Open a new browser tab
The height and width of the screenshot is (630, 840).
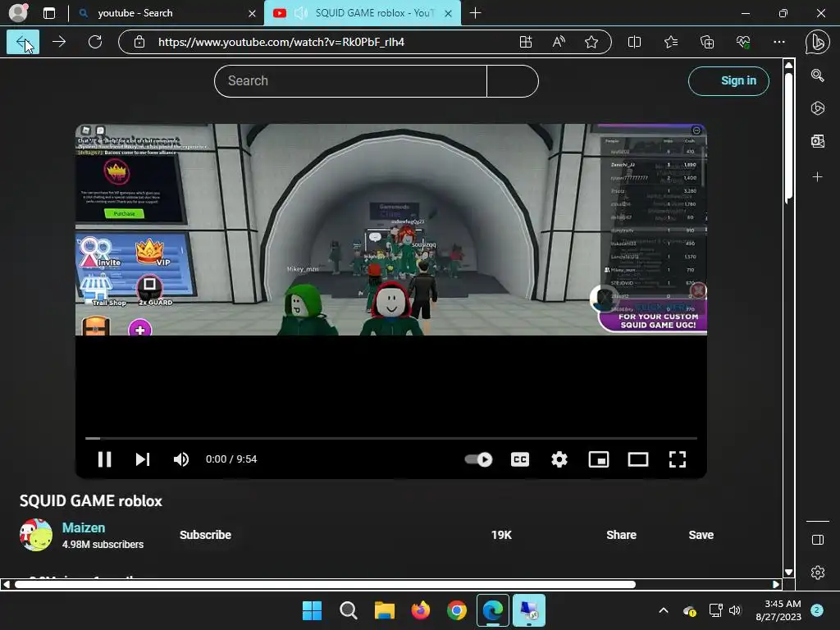click(475, 13)
